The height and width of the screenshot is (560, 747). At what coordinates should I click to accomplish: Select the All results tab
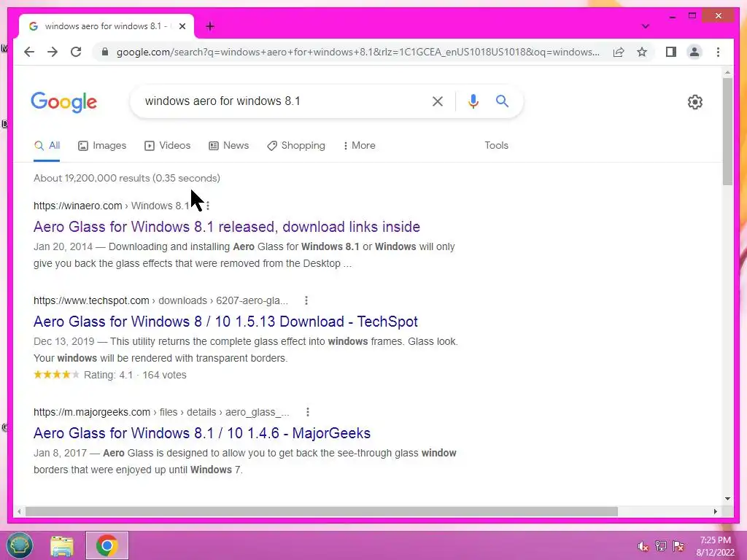pyautogui.click(x=47, y=146)
